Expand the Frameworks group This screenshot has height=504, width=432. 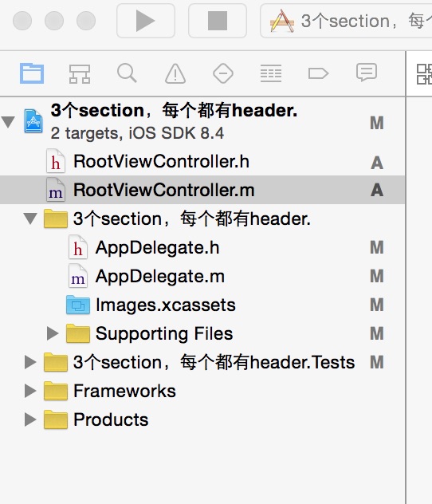pos(30,391)
